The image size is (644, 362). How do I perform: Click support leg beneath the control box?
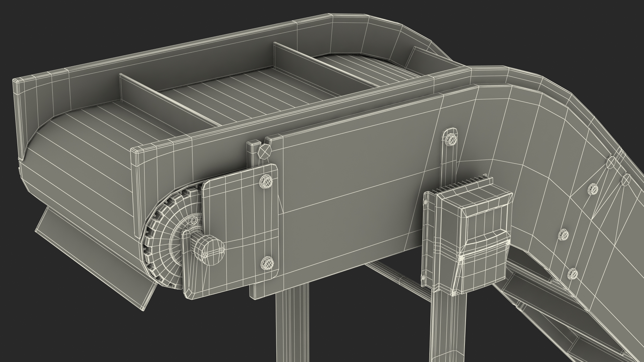tap(448, 328)
